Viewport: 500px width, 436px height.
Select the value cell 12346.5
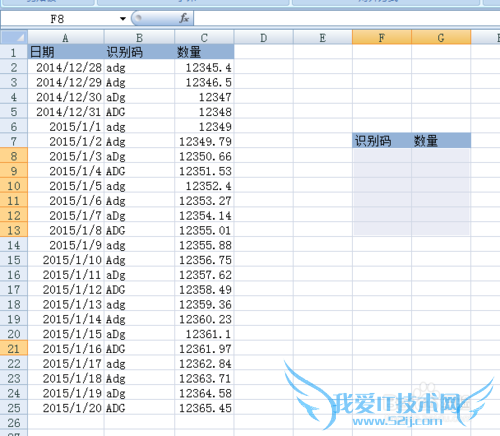click(204, 82)
